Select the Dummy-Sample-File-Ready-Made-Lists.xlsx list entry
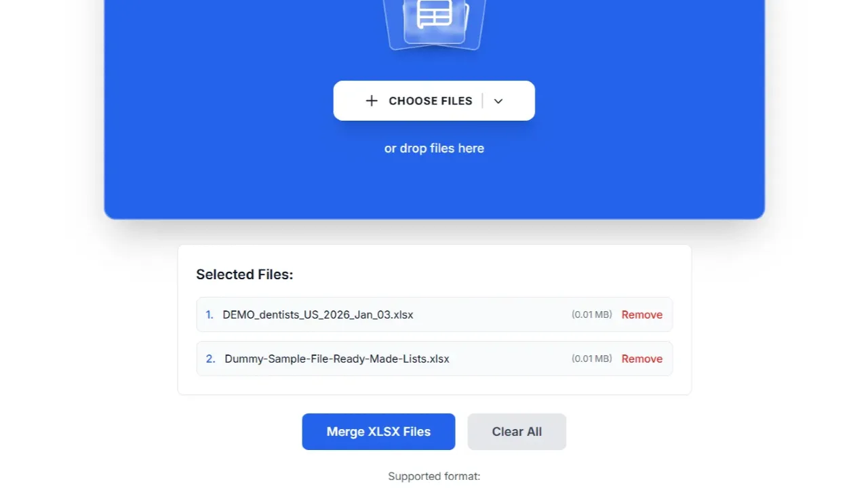Viewport: 868px width, 488px height. click(336, 359)
